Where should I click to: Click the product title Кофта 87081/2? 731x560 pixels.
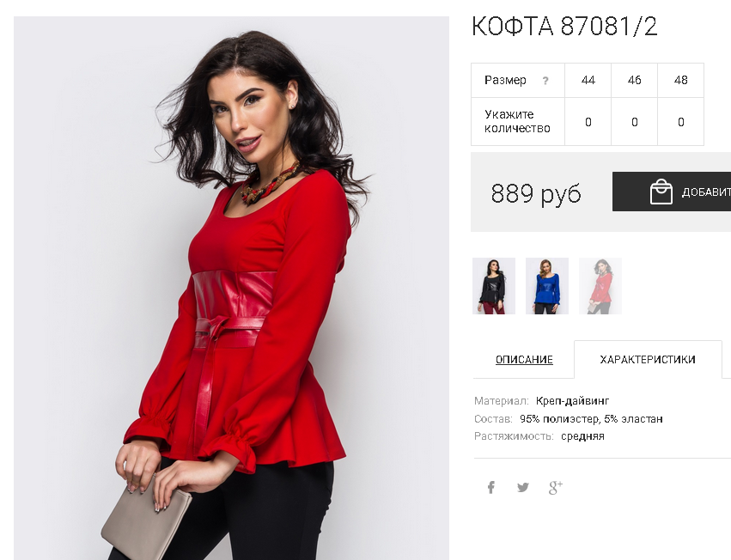(x=564, y=26)
